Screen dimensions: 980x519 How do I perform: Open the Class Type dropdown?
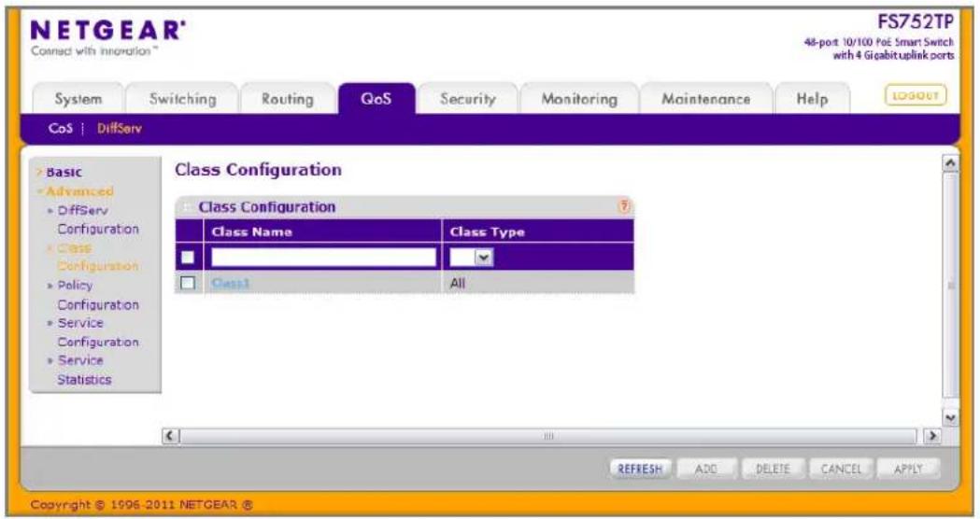[471, 258]
